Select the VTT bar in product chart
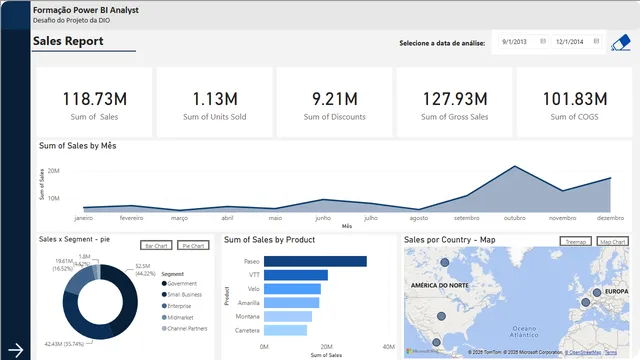 pos(296,275)
